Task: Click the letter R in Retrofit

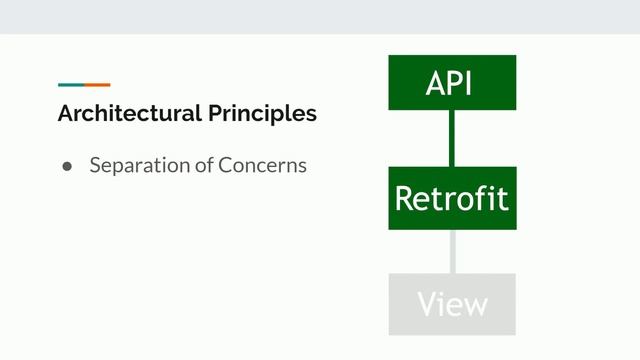Action: [x=404, y=199]
